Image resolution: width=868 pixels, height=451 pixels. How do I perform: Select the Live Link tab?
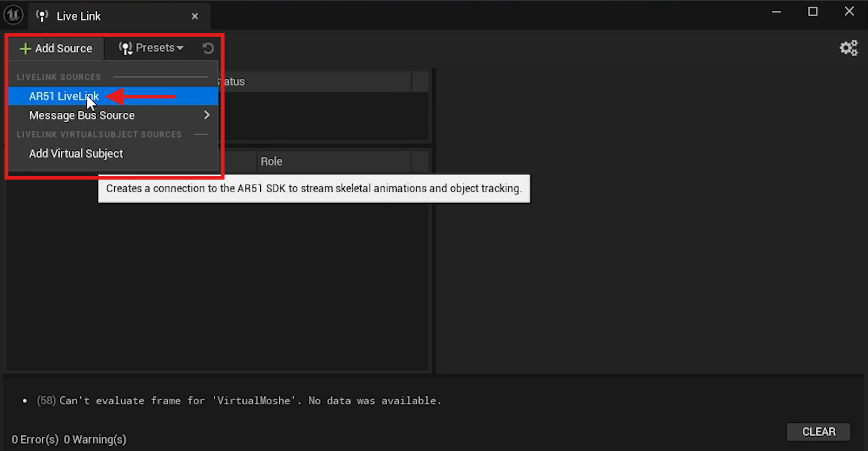point(120,16)
